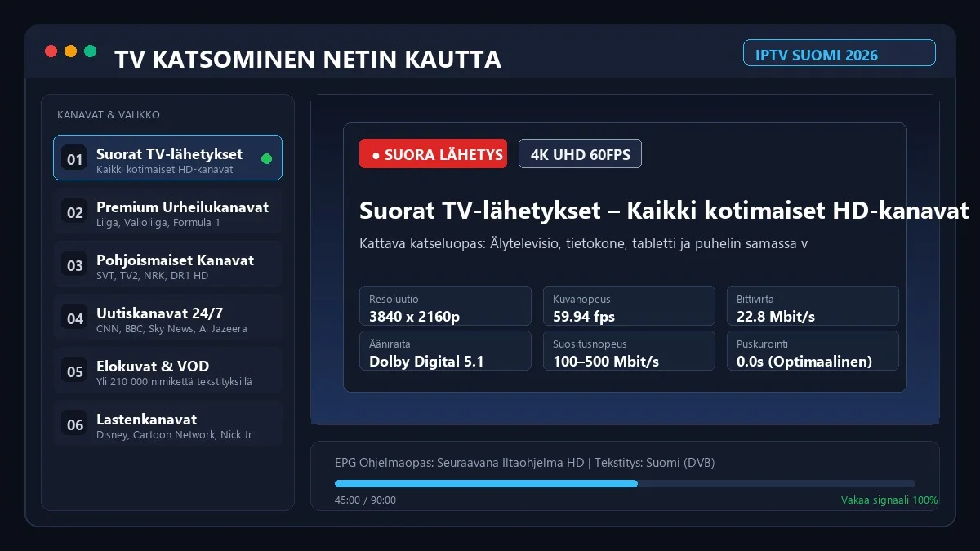Screen dimensions: 980x551
Task: Click the TV KATSOMINEN NETIN KAUTTA title
Action: [308, 59]
